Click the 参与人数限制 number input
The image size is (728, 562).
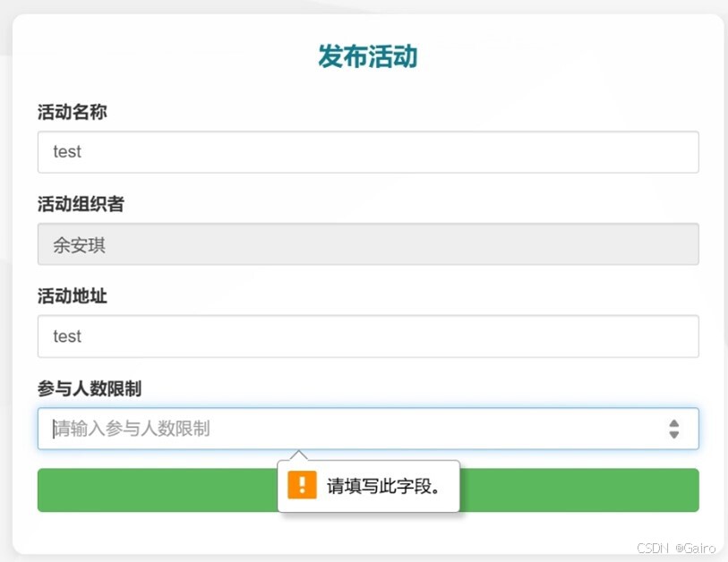[x=368, y=429]
